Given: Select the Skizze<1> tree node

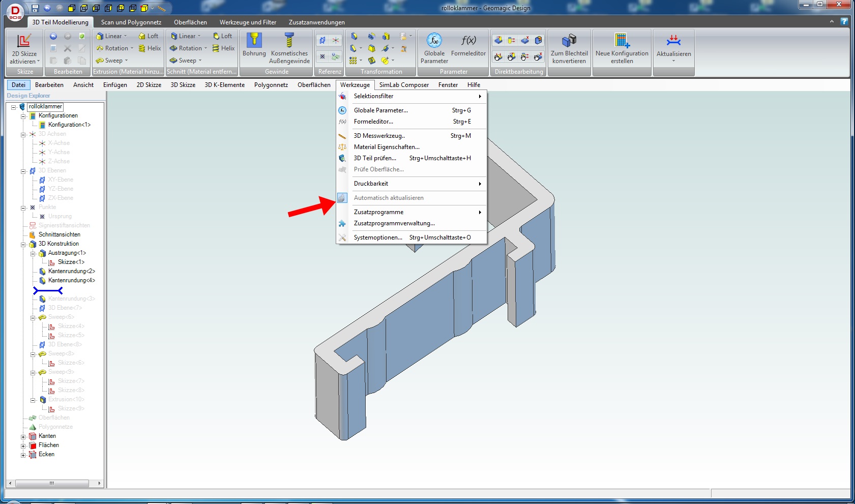Looking at the screenshot, I should pyautogui.click(x=71, y=262).
